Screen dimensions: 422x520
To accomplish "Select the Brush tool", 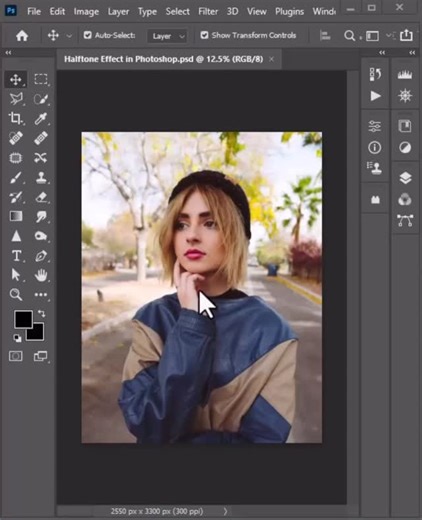I will 16,177.
